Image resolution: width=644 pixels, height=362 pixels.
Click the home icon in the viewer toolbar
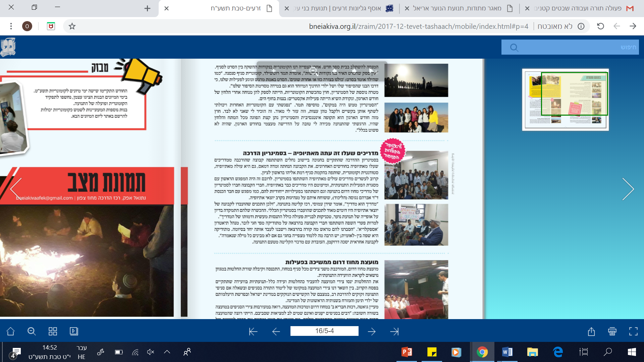[x=10, y=331]
